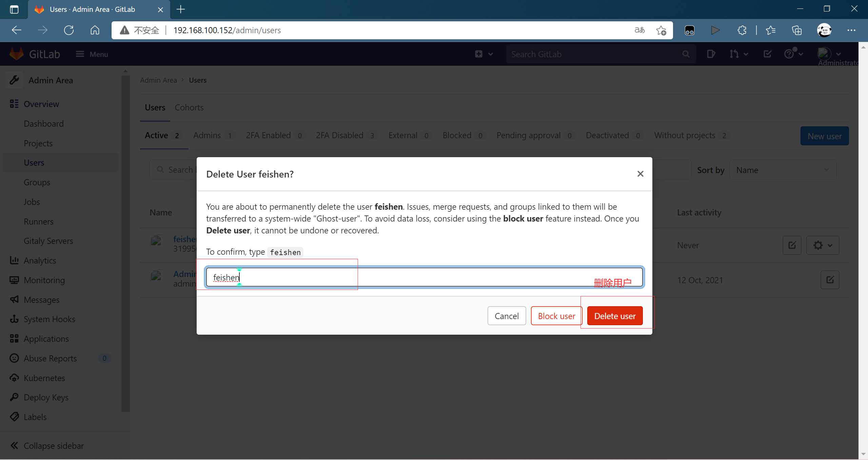Collapse the sidebar
The width and height of the screenshot is (868, 460).
pos(47,446)
